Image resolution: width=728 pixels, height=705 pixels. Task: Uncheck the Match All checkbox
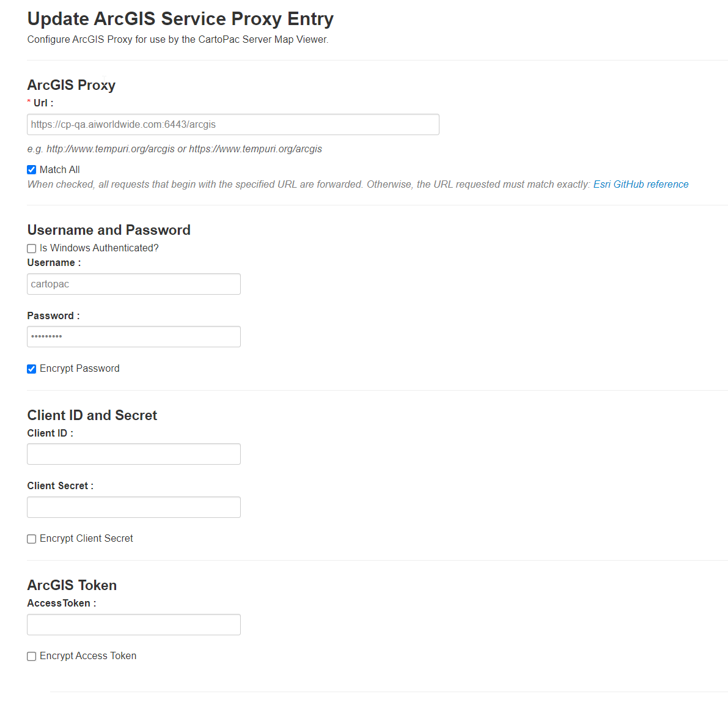[32, 170]
